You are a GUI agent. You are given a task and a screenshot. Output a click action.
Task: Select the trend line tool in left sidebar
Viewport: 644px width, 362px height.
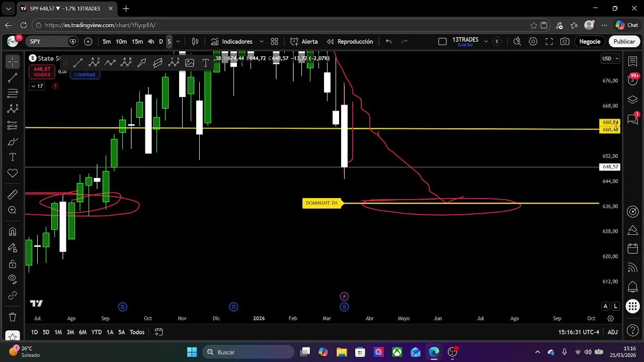[13, 77]
